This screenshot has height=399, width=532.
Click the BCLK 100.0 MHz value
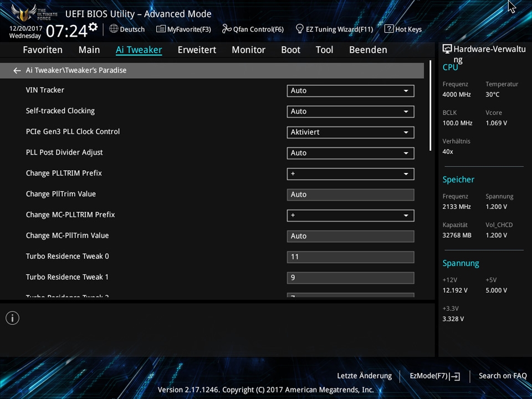click(457, 123)
